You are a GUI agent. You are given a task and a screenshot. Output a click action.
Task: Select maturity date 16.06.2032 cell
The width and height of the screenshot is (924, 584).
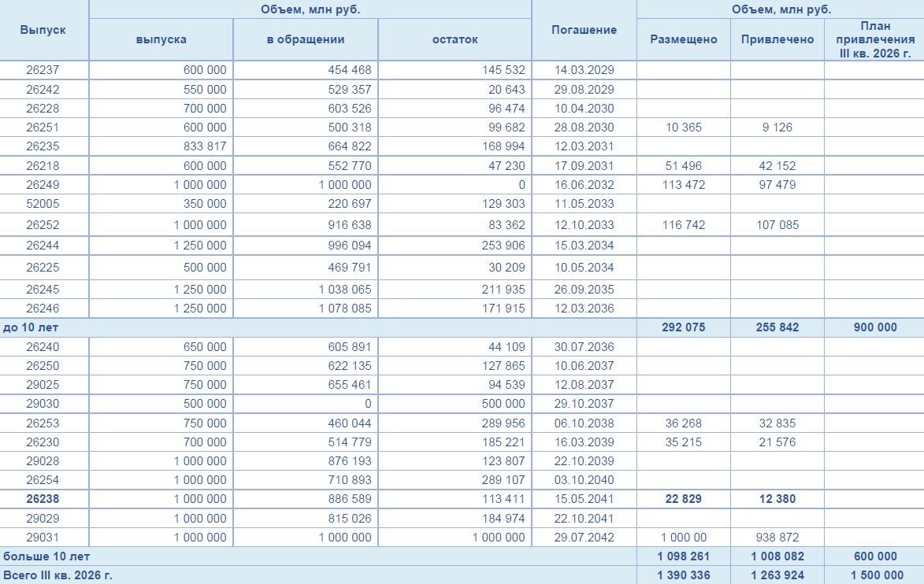coord(584,185)
